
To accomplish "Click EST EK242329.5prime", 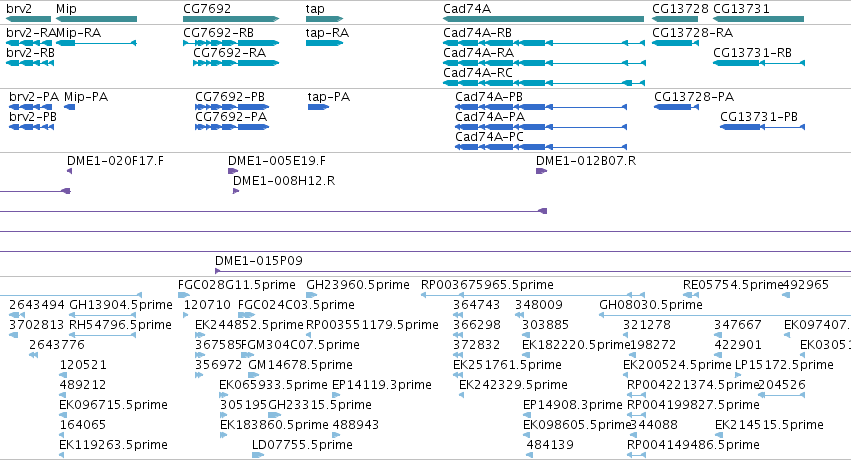I will tap(461, 395).
